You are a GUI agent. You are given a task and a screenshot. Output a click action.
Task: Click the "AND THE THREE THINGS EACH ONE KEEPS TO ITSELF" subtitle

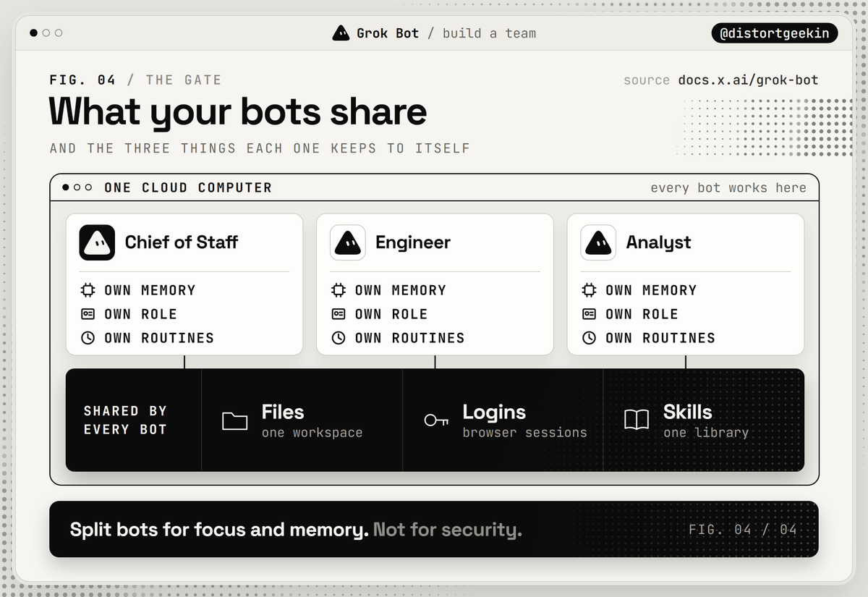point(260,148)
